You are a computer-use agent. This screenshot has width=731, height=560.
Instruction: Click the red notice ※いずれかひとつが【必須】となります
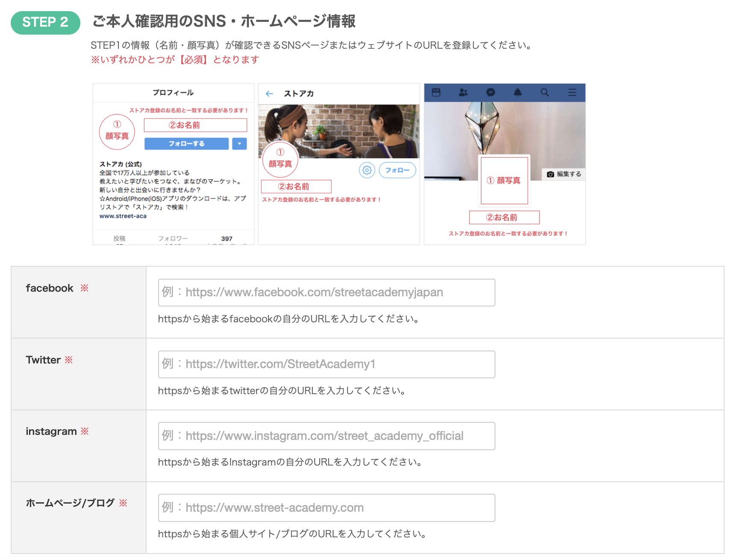(x=175, y=60)
